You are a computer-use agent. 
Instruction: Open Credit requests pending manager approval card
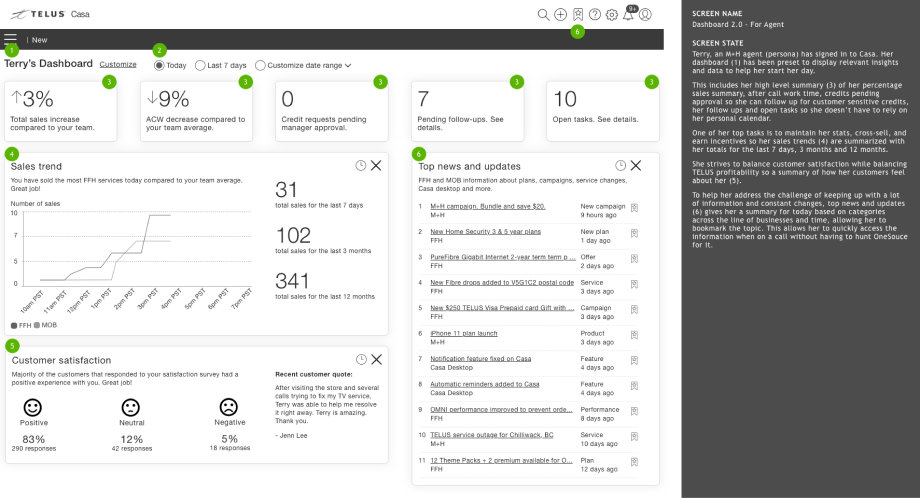pyautogui.click(x=332, y=111)
